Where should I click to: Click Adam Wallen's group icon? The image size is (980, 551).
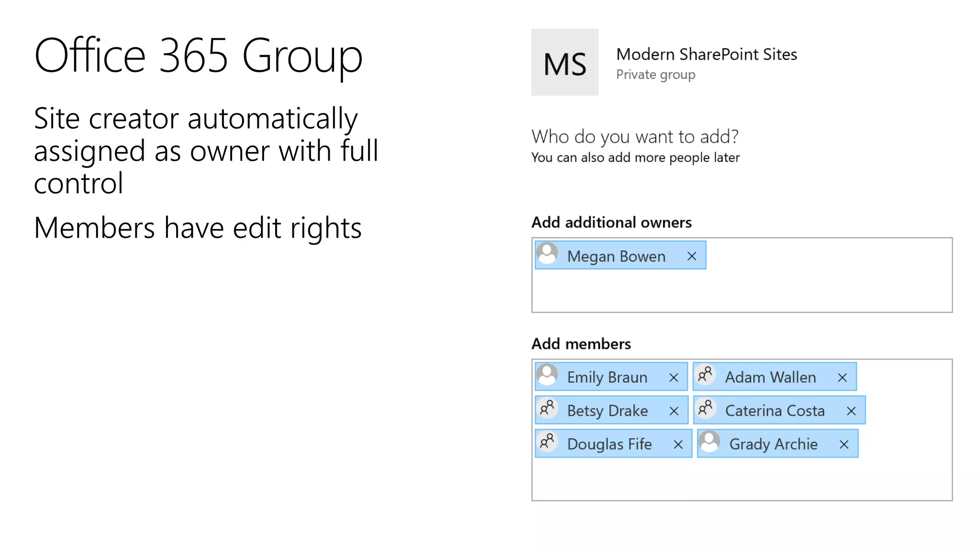click(705, 375)
